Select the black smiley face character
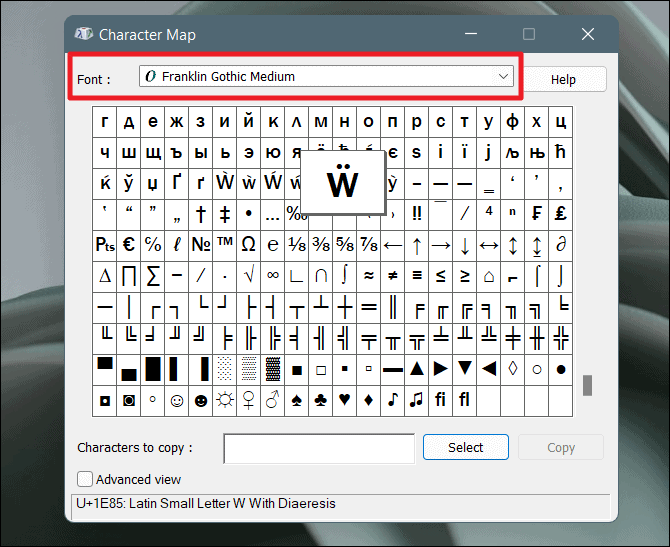670x547 pixels. [x=201, y=400]
